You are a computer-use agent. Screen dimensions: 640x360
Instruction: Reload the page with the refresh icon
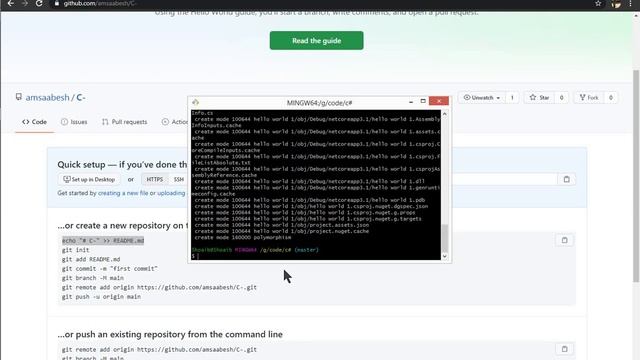click(39, 3)
